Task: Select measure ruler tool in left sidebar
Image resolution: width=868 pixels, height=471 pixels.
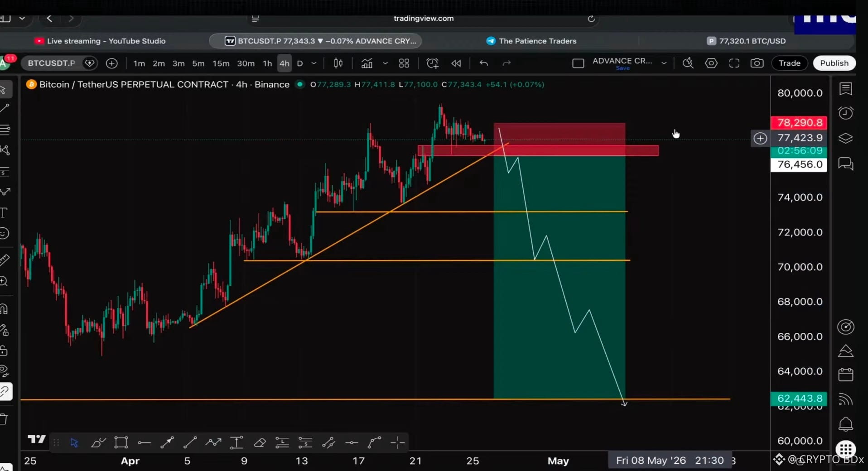Action: click(4, 260)
